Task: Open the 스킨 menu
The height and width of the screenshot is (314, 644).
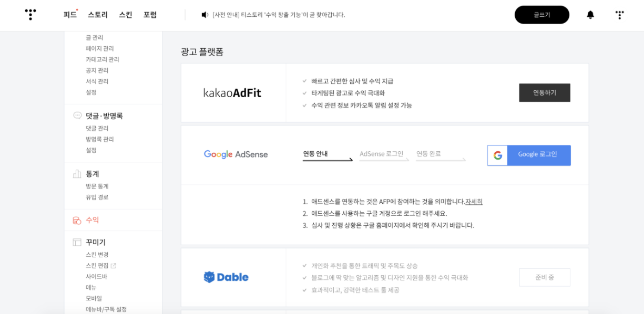Action: coord(126,15)
